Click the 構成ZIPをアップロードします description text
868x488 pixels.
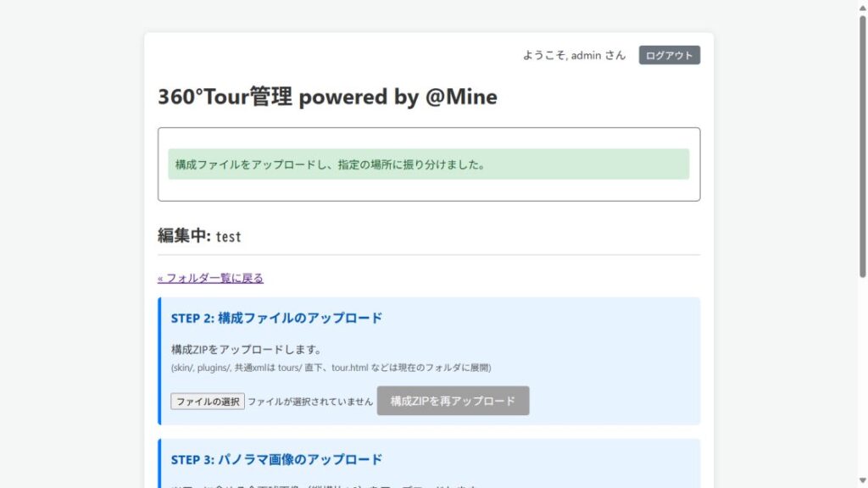click(x=246, y=349)
